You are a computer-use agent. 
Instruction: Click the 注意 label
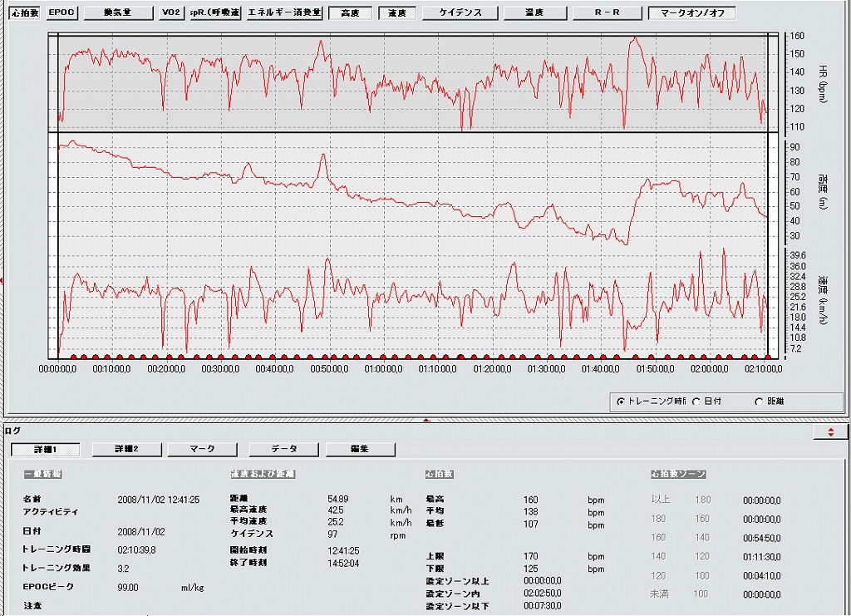32,605
